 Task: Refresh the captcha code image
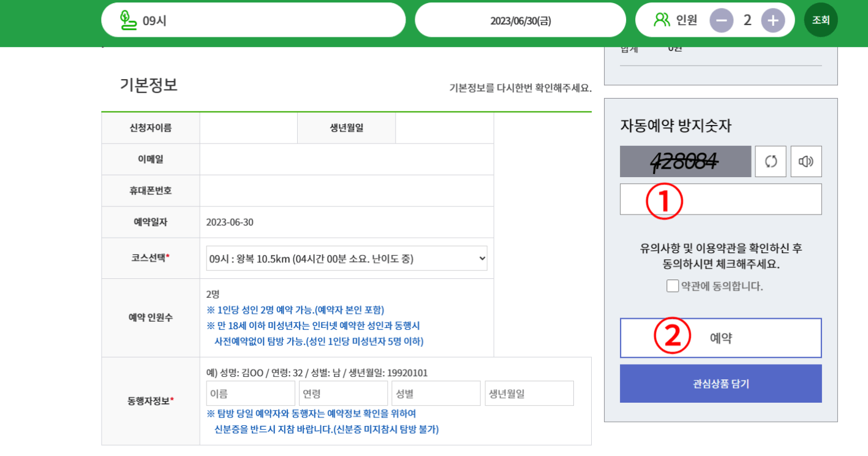pos(771,161)
